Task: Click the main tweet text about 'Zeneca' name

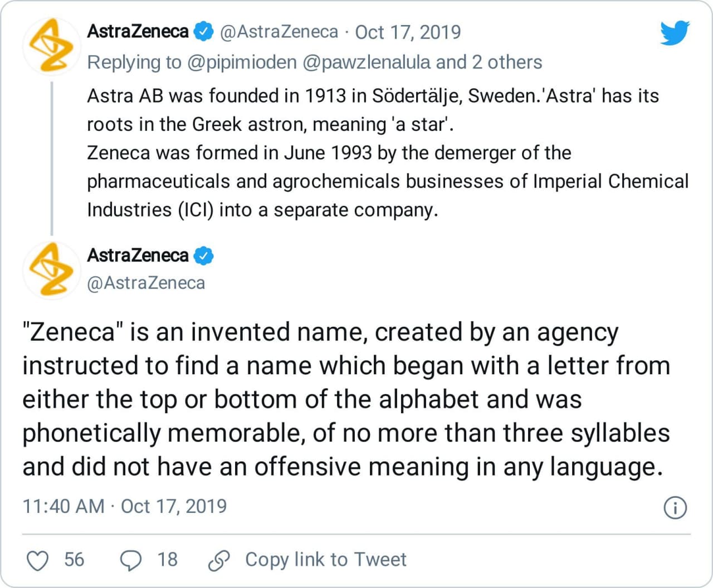Action: [345, 399]
